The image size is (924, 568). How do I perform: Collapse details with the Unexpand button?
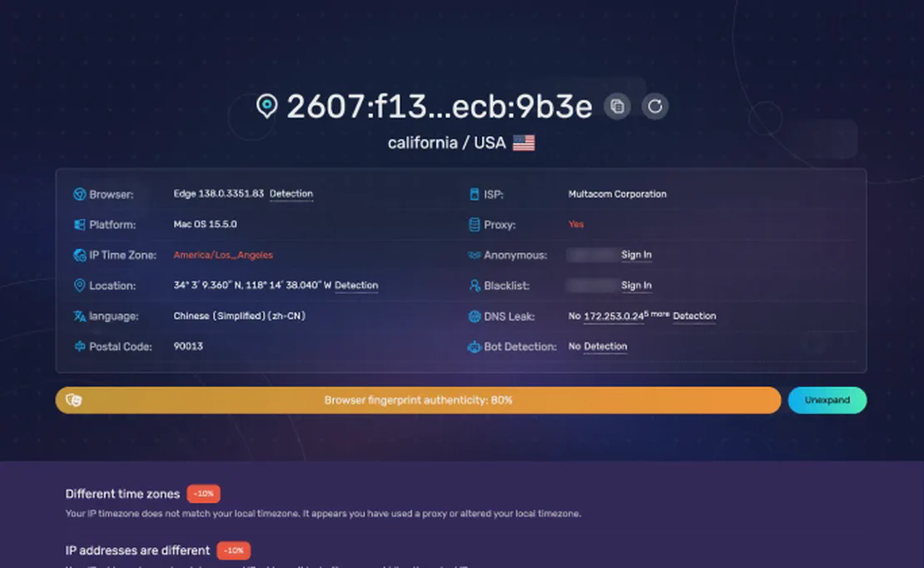tap(827, 401)
